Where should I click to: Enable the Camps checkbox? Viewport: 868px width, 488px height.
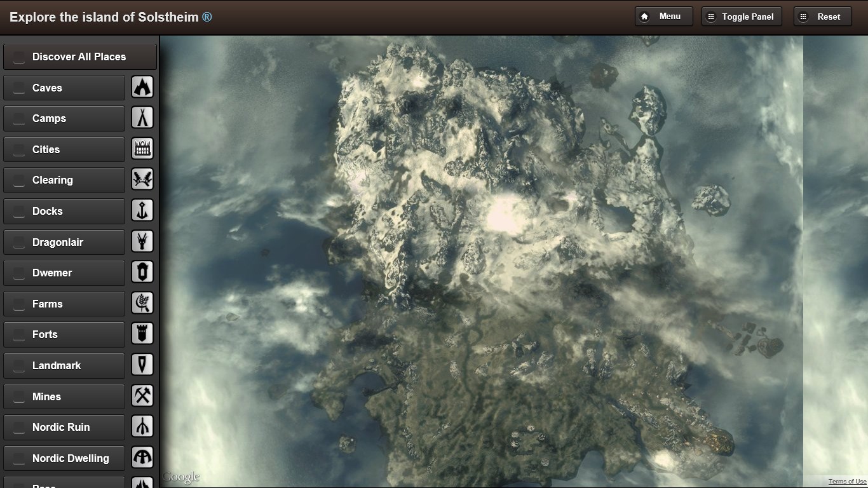[19, 119]
